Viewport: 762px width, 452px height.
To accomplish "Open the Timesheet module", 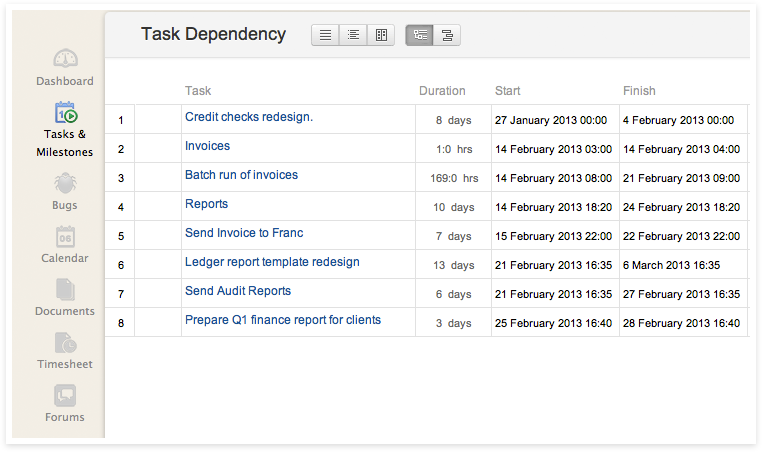I will tap(65, 352).
